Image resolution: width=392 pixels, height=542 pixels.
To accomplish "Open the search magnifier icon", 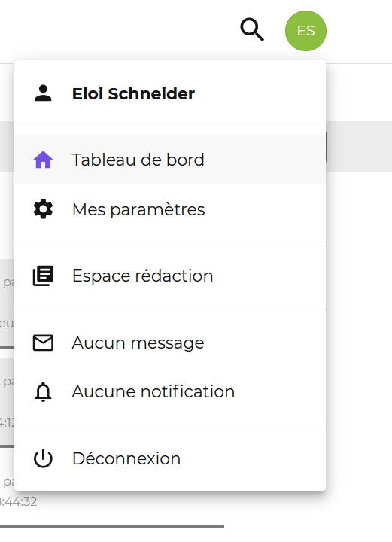I will tap(252, 30).
